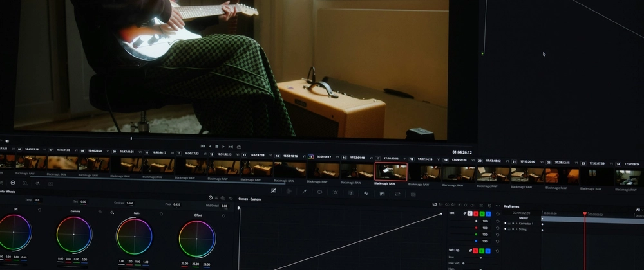
Task: Open the Magic Mask palette icon
Action: 351,193
